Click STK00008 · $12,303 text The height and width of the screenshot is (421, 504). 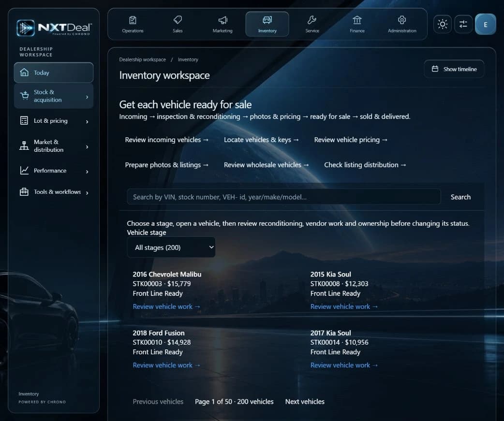point(339,284)
